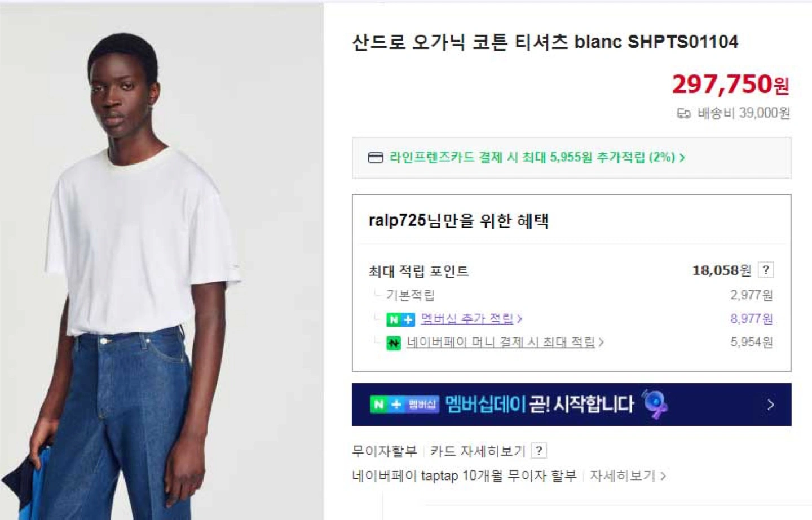This screenshot has height=520, width=812.
Task: Expand the arrow next to 멤버십 추가 적립
Action: tap(519, 319)
